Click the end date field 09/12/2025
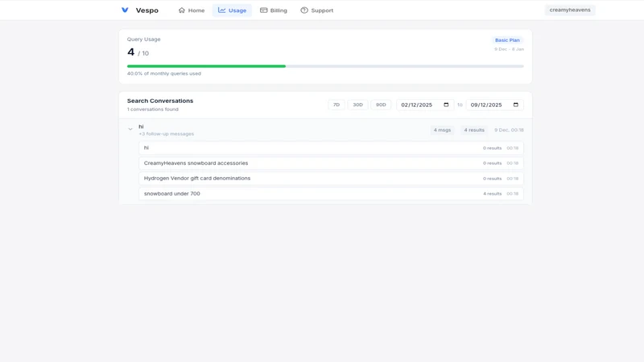The height and width of the screenshot is (362, 644). tap(494, 105)
